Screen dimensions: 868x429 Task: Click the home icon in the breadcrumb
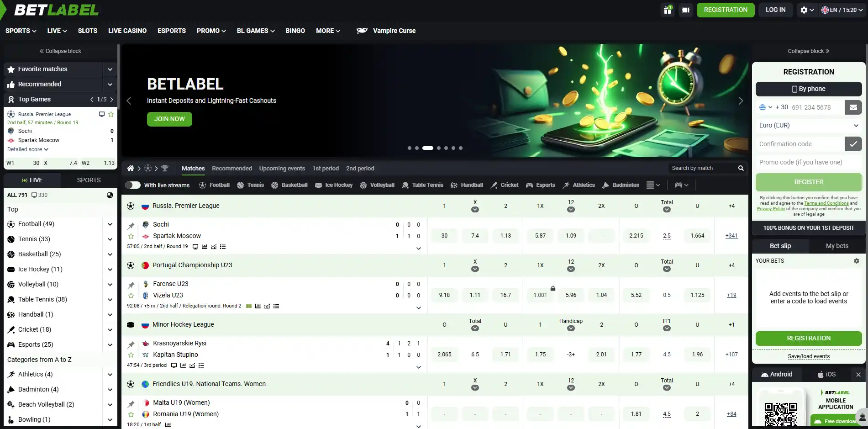tap(131, 168)
